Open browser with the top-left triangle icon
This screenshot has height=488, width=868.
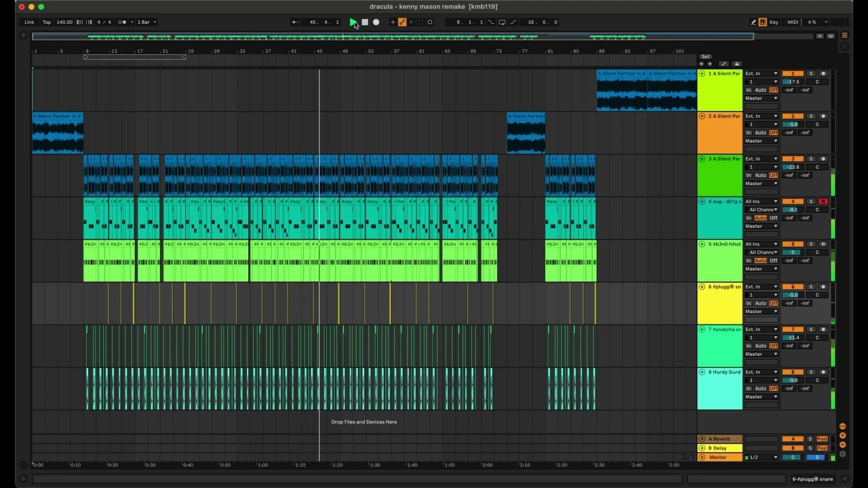coord(23,36)
